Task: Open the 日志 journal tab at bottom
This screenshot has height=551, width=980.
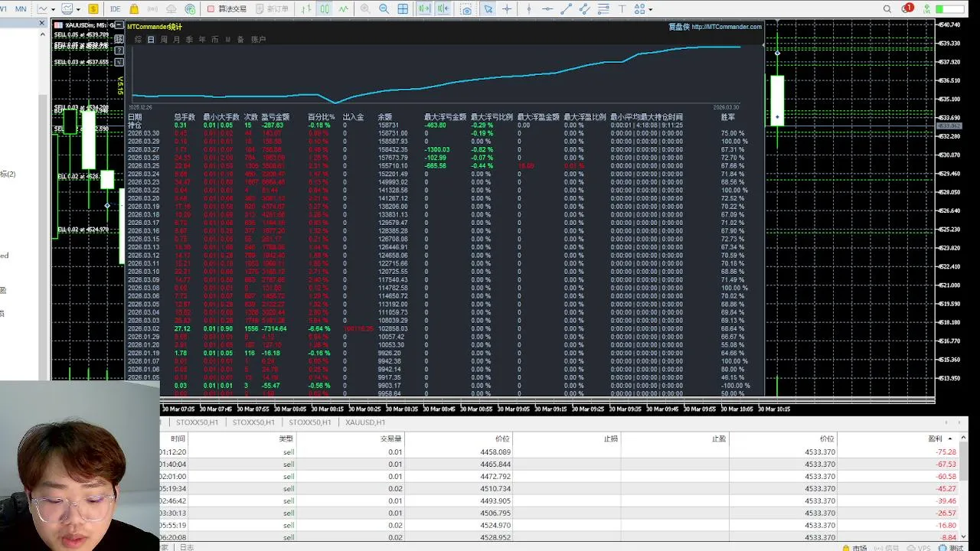Action: click(x=187, y=547)
